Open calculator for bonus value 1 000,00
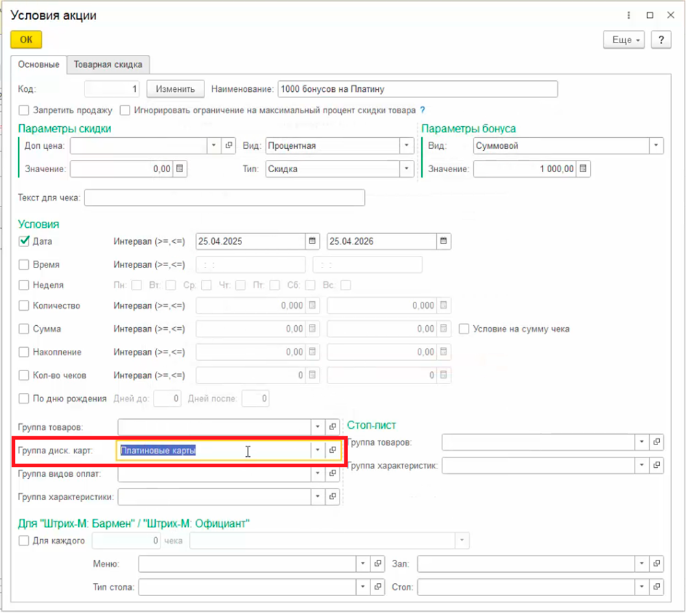This screenshot has height=616, width=686. (582, 169)
